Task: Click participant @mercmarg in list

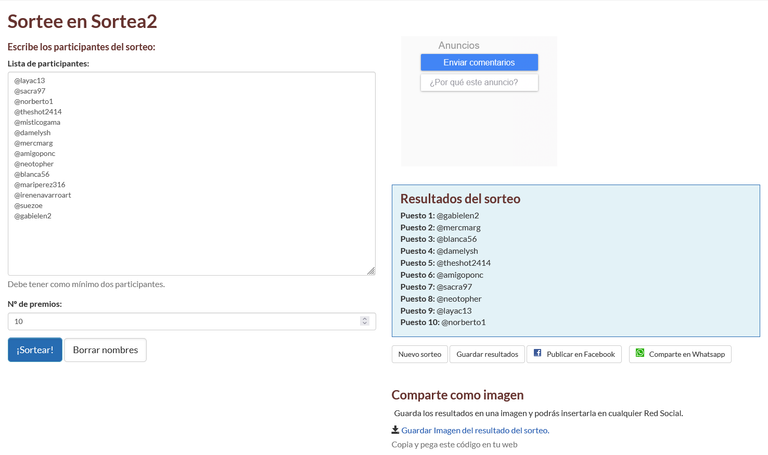Action: tap(33, 143)
